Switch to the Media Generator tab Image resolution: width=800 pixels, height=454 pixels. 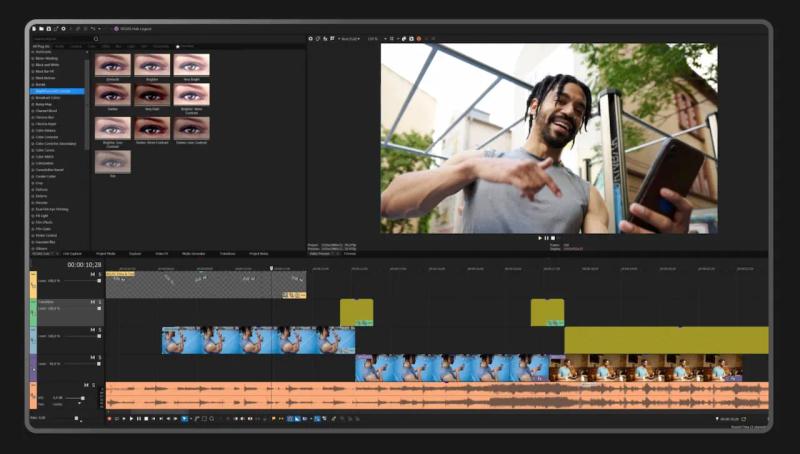(x=193, y=254)
